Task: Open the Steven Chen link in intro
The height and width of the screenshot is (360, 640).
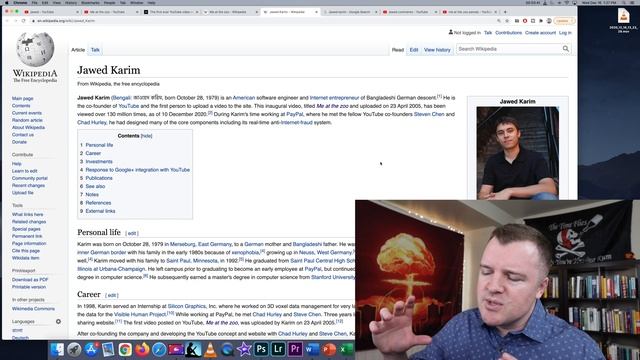Action: pos(429,114)
